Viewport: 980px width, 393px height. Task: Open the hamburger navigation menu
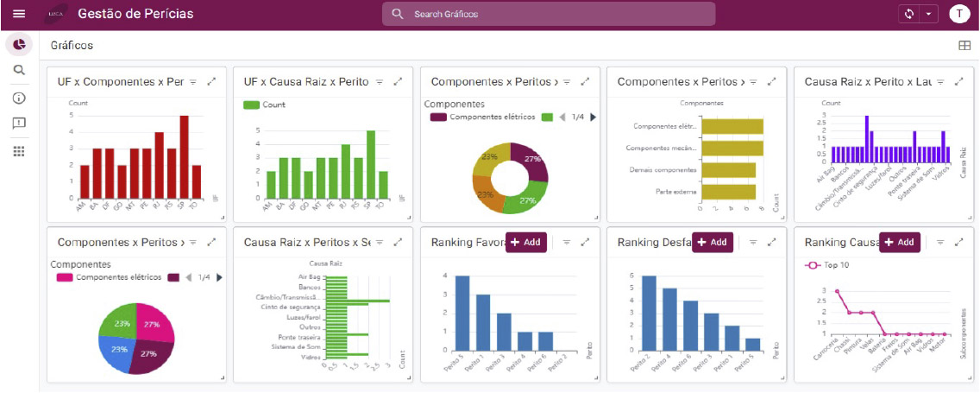click(x=19, y=14)
